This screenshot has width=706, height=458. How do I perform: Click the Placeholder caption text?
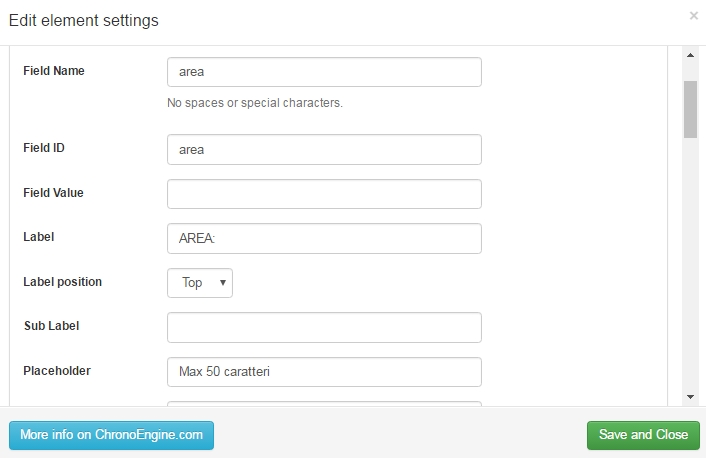[x=57, y=371]
